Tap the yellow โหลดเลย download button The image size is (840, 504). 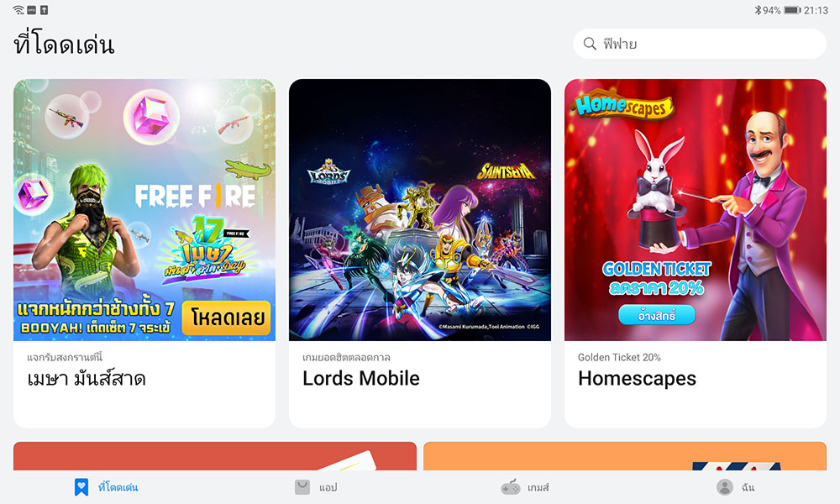(x=227, y=318)
